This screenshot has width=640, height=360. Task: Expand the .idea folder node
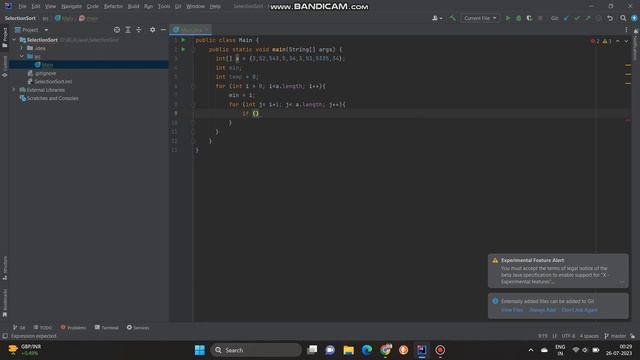coord(22,48)
